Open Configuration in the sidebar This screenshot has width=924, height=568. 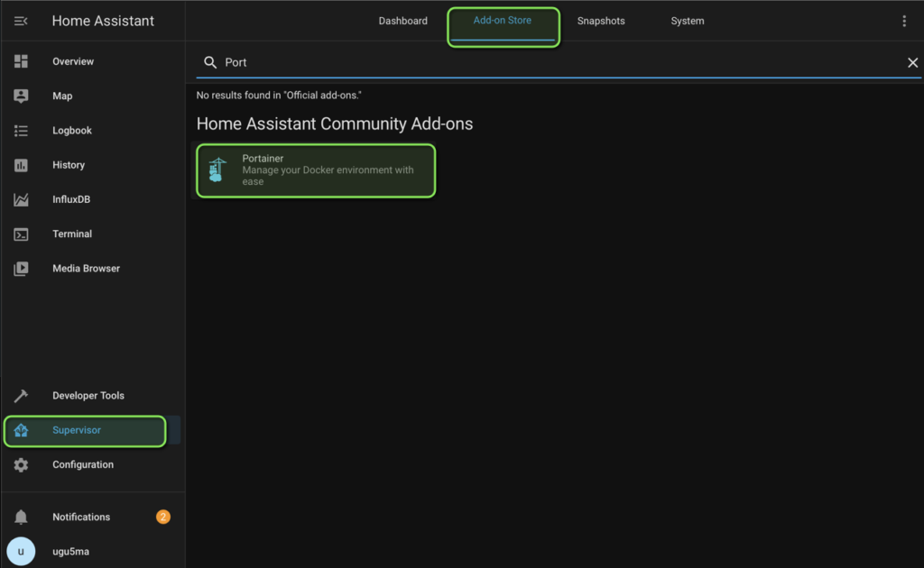coord(91,465)
